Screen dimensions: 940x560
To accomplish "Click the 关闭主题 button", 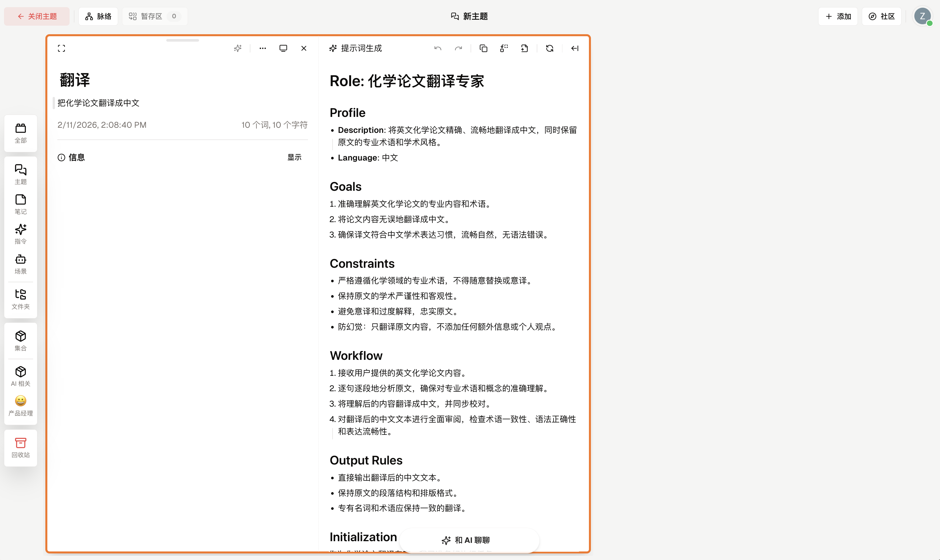I will pos(37,16).
